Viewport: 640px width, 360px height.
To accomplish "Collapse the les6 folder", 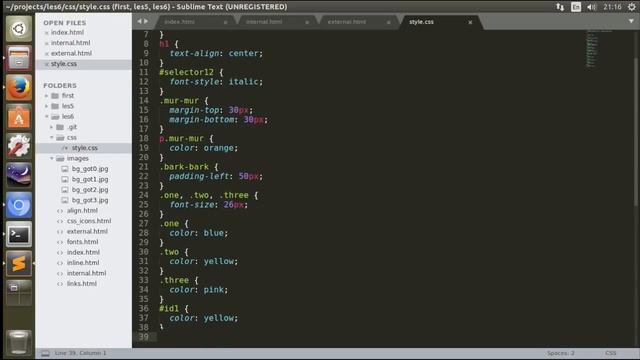I will [47, 117].
